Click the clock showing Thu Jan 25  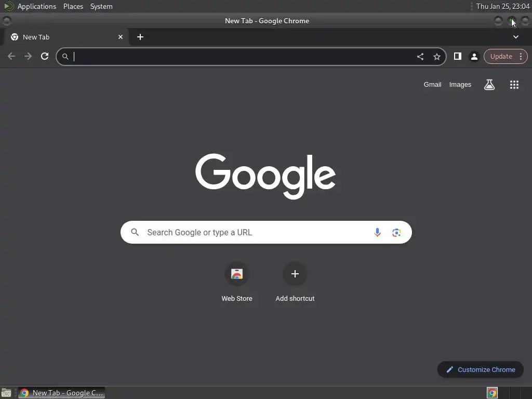tap(503, 6)
